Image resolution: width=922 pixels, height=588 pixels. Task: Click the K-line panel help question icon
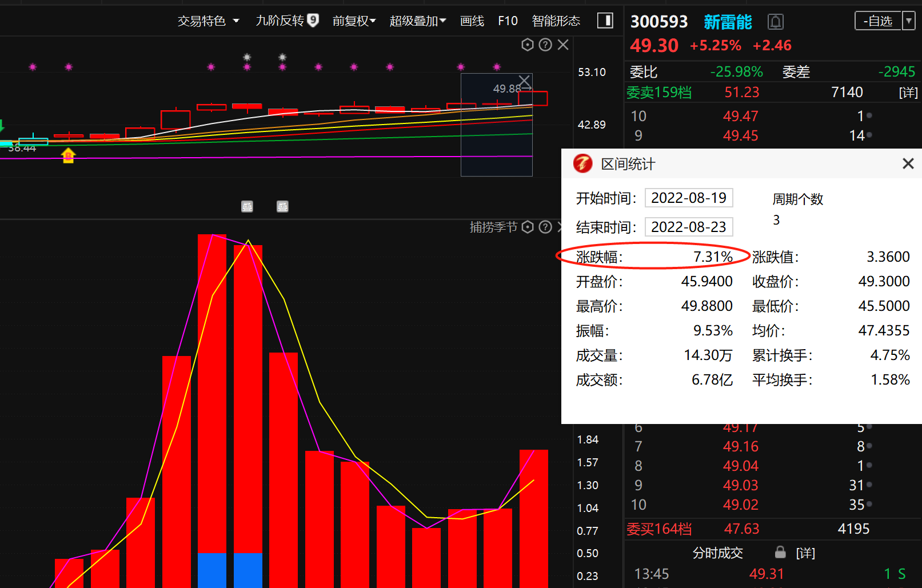(x=545, y=45)
